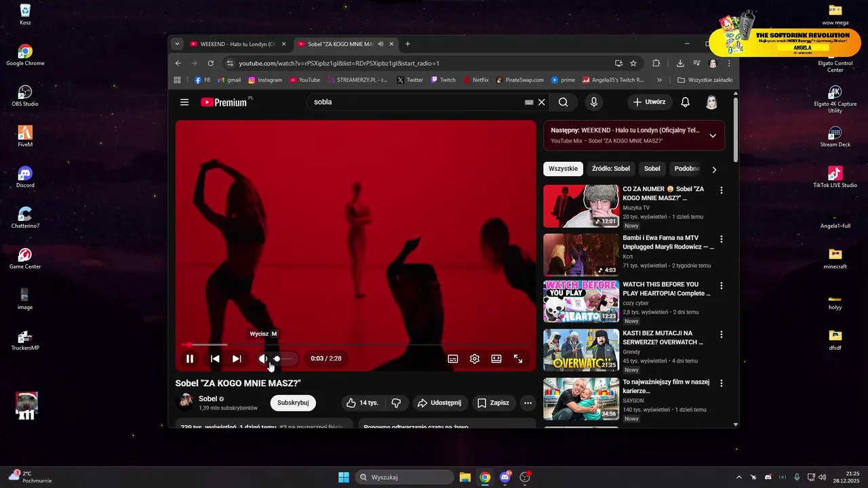
Task: Open the Twitch bookmark
Action: 443,80
